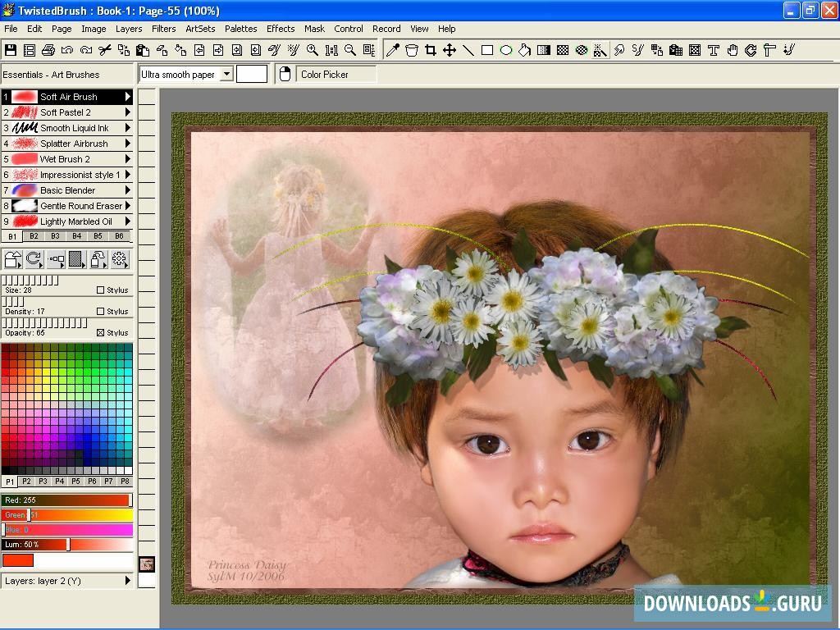Switch to brush bank tab B4

pyautogui.click(x=76, y=235)
